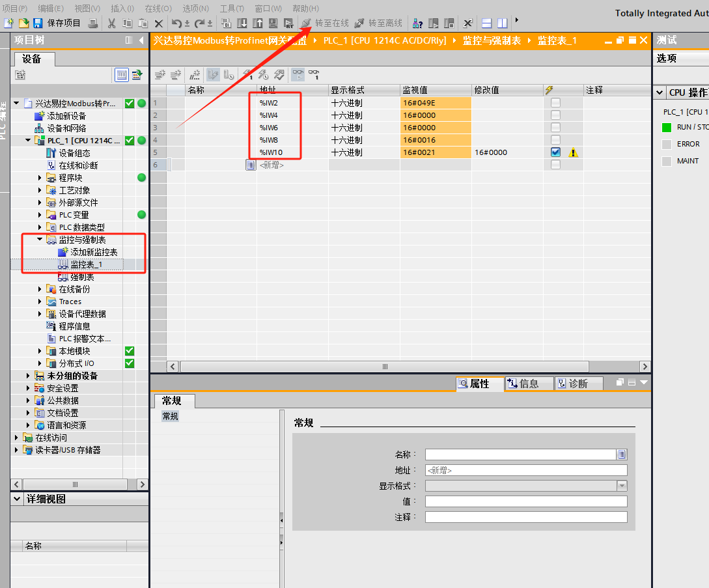Open the 工具(T) menu
This screenshot has height=588, width=709.
click(232, 8)
